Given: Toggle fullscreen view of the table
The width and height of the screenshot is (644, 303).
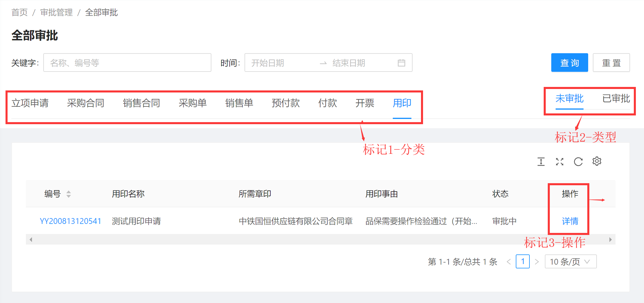Looking at the screenshot, I should pyautogui.click(x=559, y=161).
